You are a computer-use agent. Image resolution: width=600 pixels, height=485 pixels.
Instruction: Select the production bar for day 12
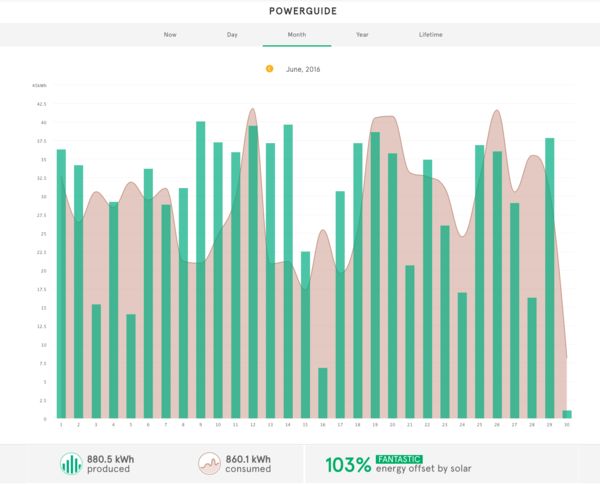pos(253,272)
